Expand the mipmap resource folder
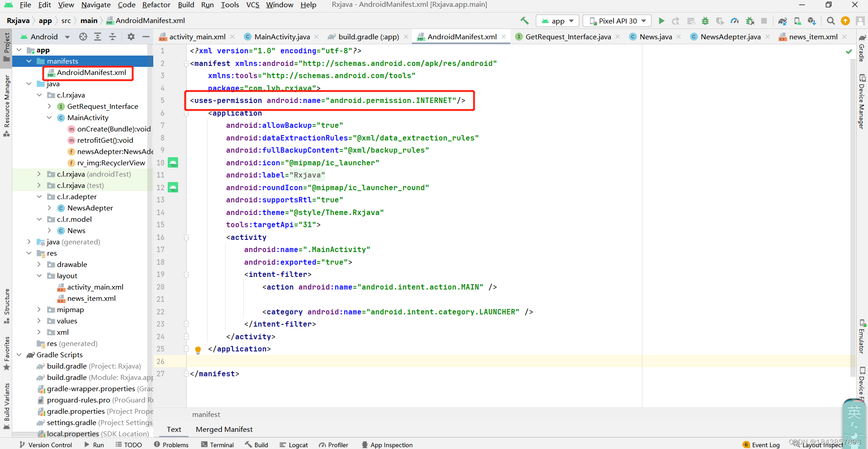 40,309
